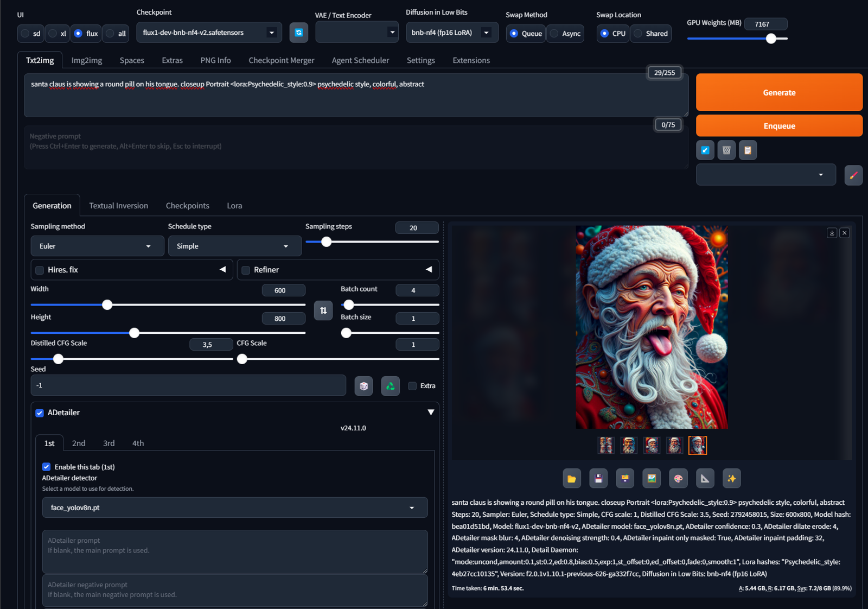The image size is (868, 609).
Task: Click the green recycle seed icon
Action: [390, 386]
